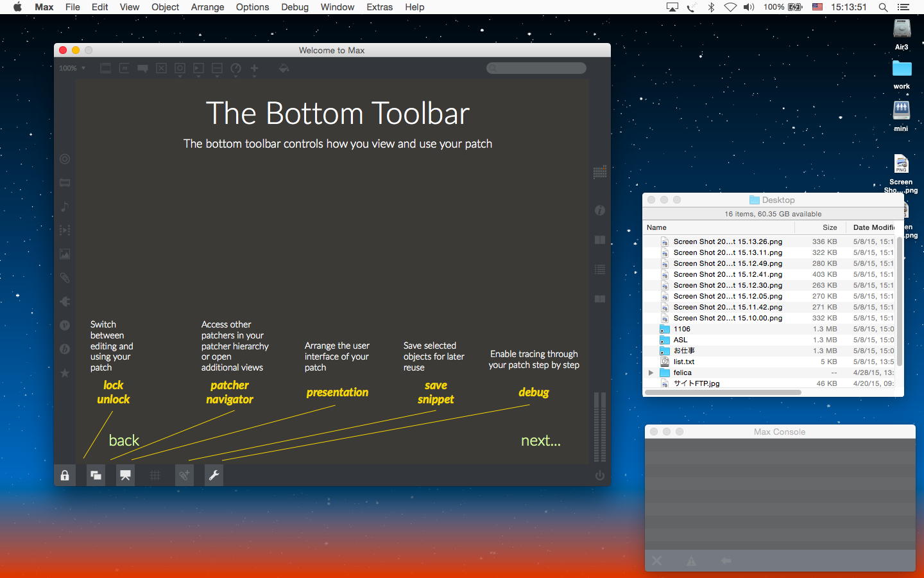Open the patcher navigator in bottom toolbar
924x578 pixels.
tap(96, 475)
